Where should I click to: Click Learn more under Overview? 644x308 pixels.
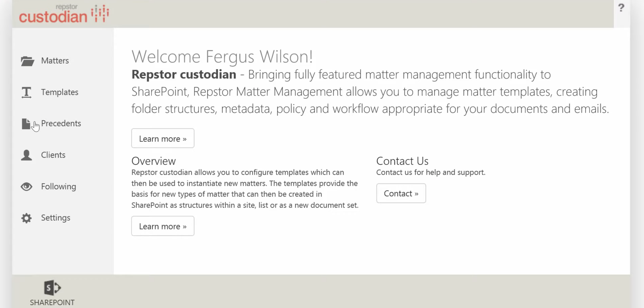[x=163, y=226]
